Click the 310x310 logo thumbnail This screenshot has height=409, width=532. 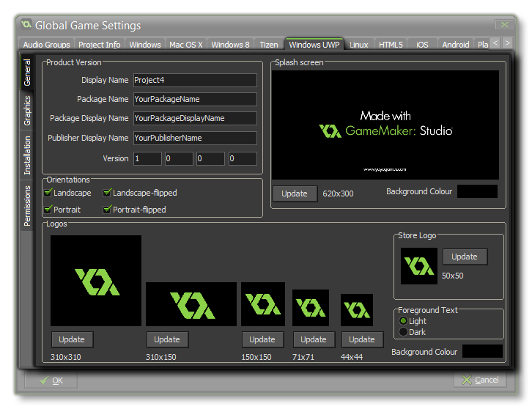(x=96, y=280)
